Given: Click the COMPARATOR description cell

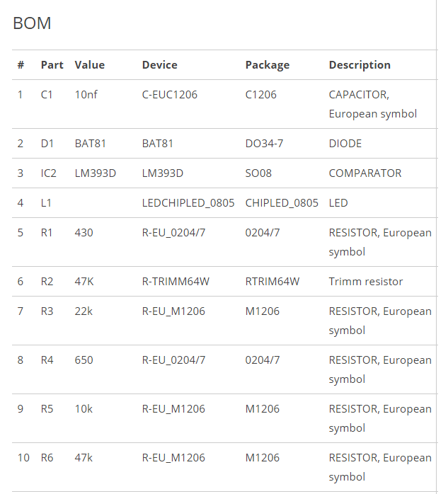Looking at the screenshot, I should coord(364,173).
